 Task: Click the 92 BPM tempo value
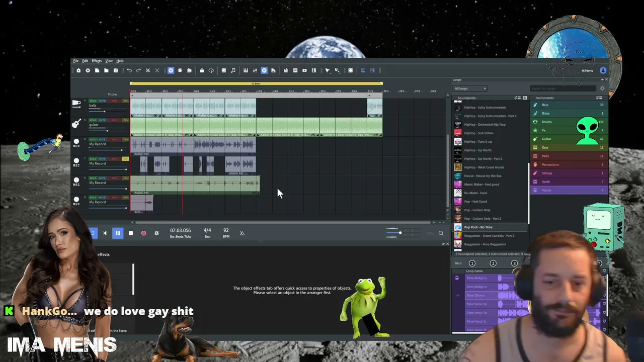[x=226, y=230]
